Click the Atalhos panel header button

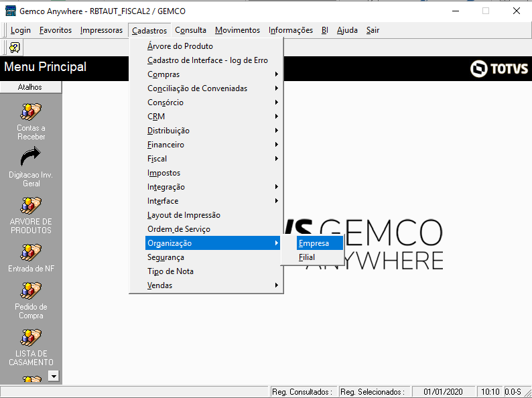point(31,87)
